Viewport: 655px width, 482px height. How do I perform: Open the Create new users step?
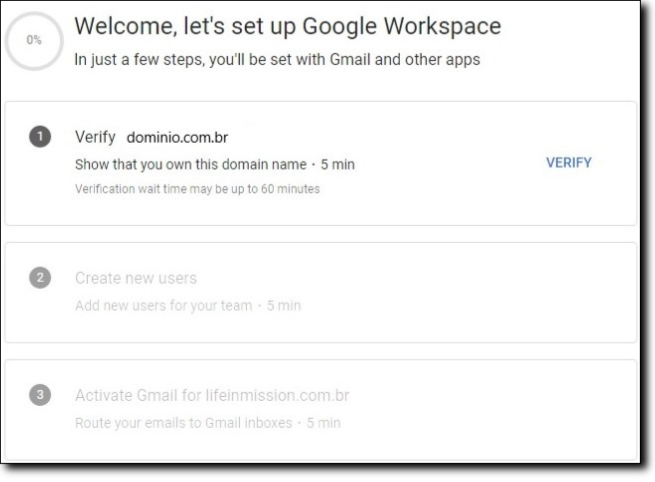pyautogui.click(x=135, y=278)
